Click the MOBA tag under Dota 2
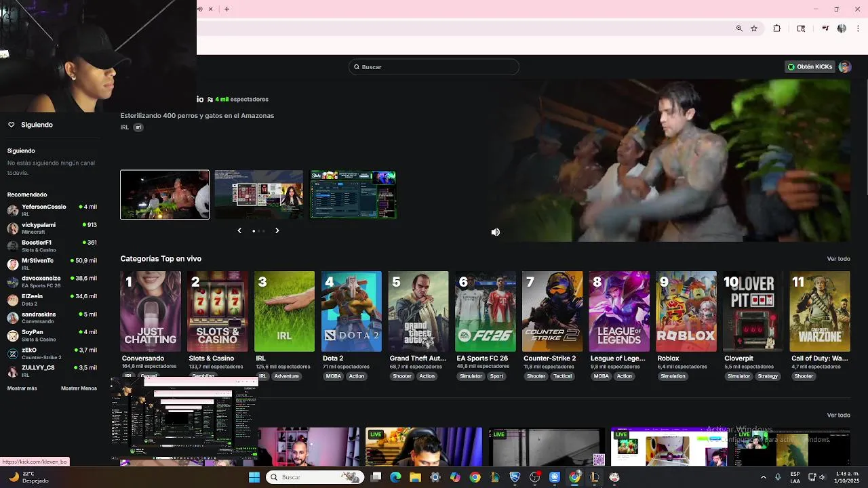The height and width of the screenshot is (488, 868). click(x=334, y=376)
